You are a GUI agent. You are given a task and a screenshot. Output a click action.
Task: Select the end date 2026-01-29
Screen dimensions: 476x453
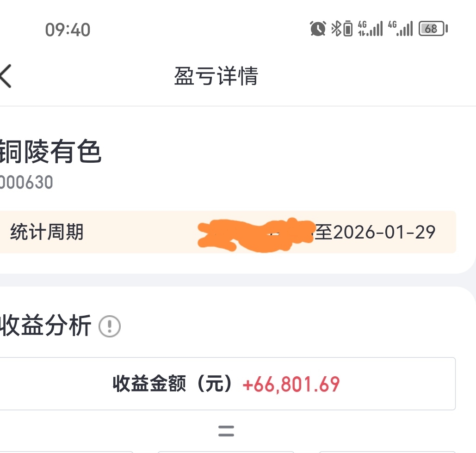(x=384, y=232)
